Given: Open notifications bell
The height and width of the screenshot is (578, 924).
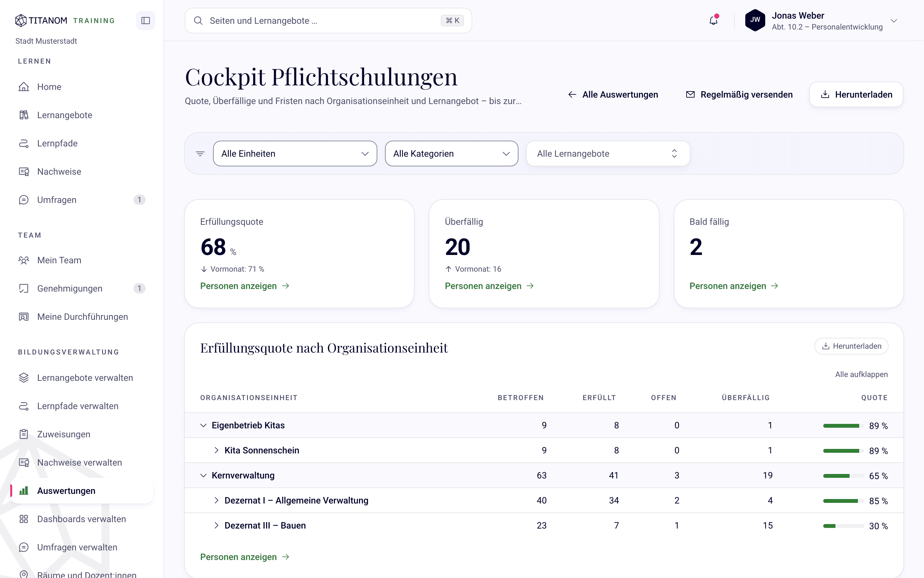Looking at the screenshot, I should tap(713, 21).
